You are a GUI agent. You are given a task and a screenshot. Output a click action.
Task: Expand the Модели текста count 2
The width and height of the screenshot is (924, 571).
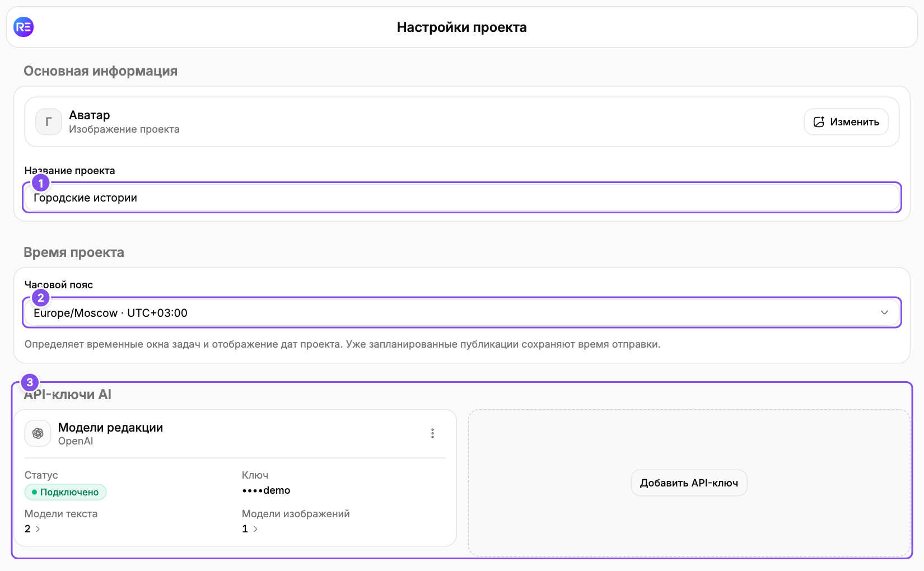(32, 529)
